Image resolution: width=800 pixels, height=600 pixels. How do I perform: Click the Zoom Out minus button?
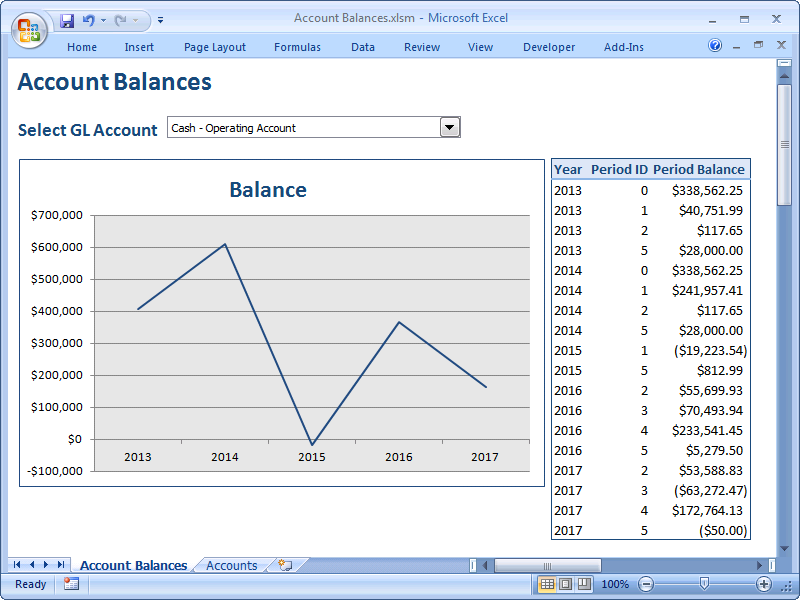(646, 584)
